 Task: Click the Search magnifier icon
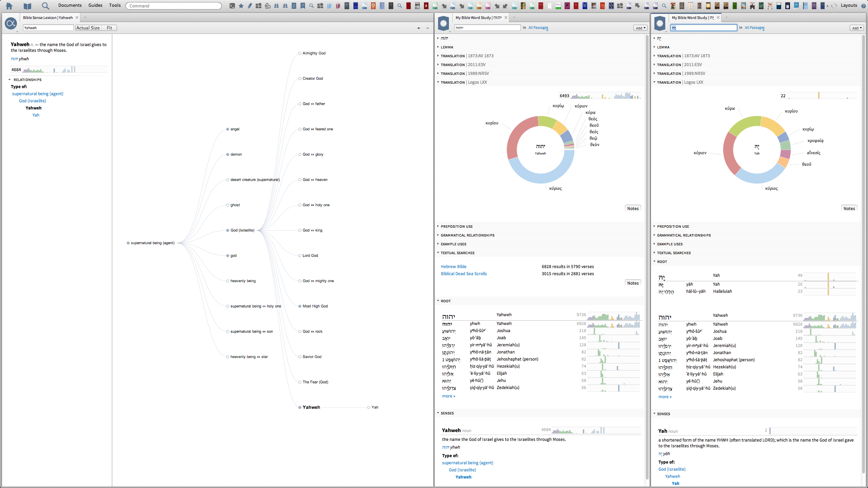pyautogui.click(x=45, y=6)
